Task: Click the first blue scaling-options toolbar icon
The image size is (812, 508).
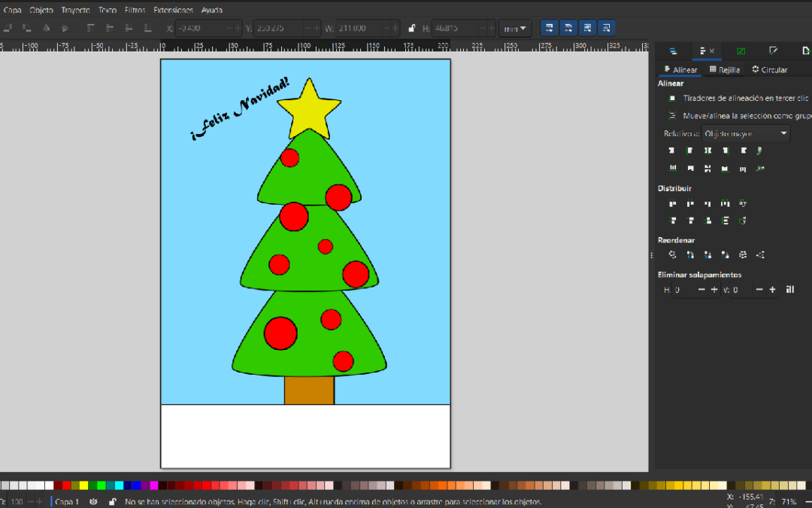Action: [549, 29]
